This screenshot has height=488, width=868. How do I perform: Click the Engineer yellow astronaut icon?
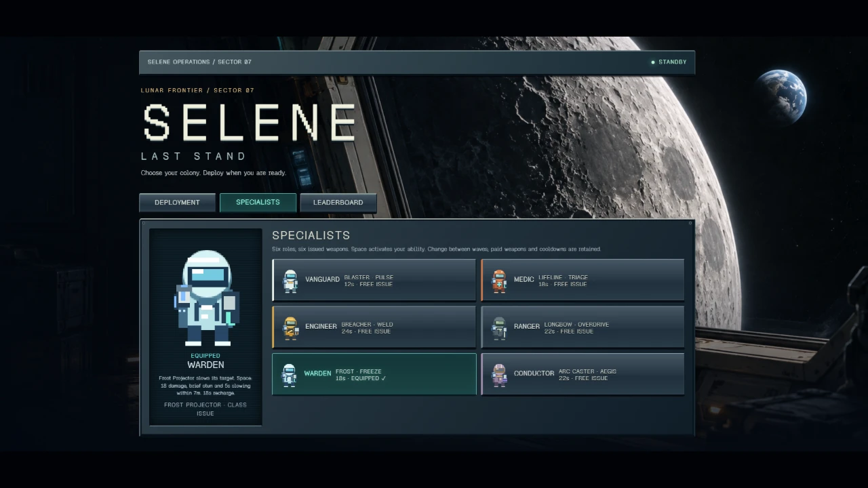290,328
